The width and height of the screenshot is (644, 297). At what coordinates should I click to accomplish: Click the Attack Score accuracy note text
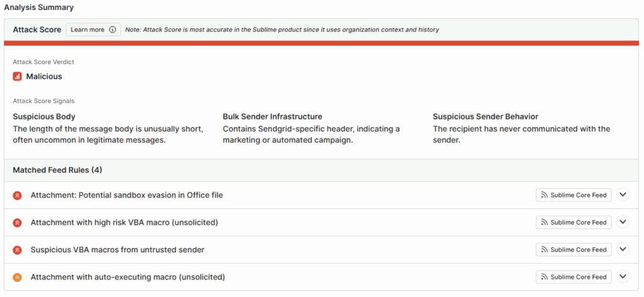282,30
